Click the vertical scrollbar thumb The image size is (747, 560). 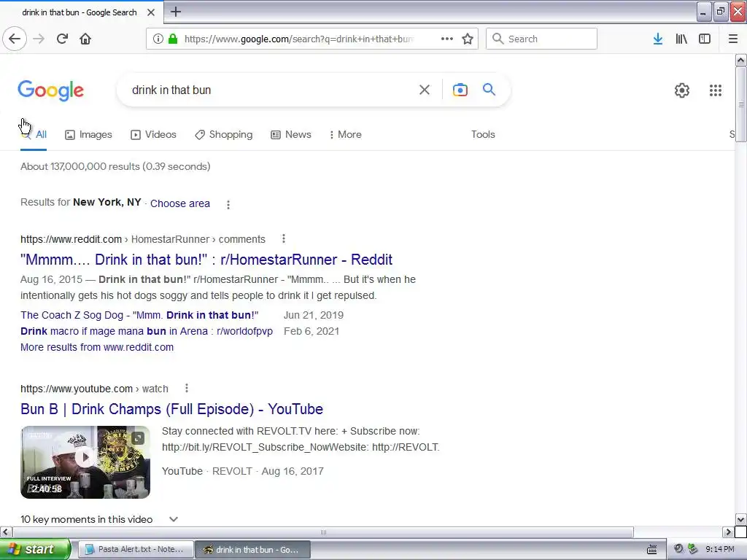pyautogui.click(x=740, y=104)
